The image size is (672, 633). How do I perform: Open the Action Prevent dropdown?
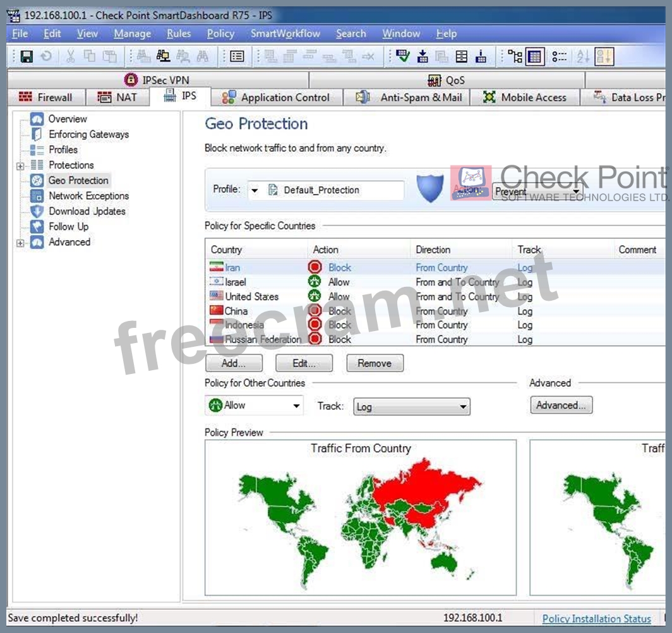tap(537, 191)
